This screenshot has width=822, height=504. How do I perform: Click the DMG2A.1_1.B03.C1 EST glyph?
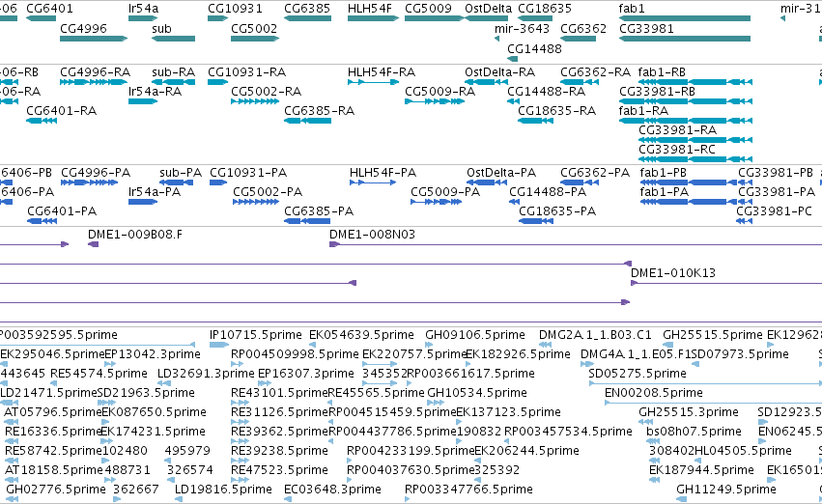pyautogui.click(x=545, y=345)
